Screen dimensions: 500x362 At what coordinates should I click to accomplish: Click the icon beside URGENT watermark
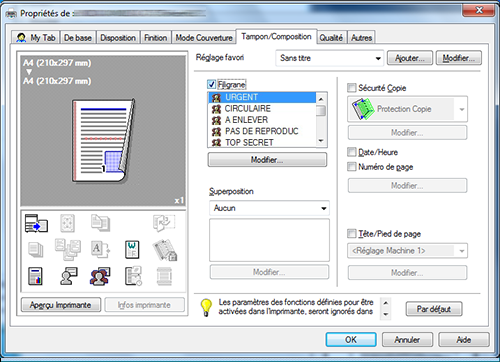click(217, 97)
